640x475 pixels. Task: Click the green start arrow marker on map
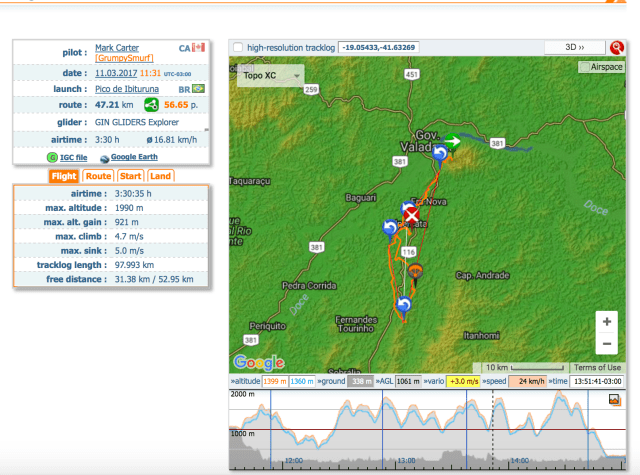pos(453,141)
